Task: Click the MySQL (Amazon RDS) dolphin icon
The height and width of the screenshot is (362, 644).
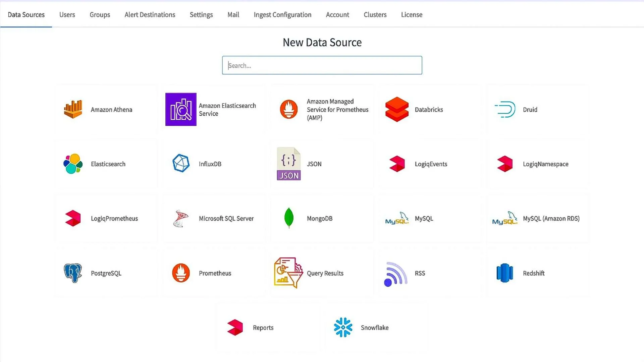Action: click(505, 218)
